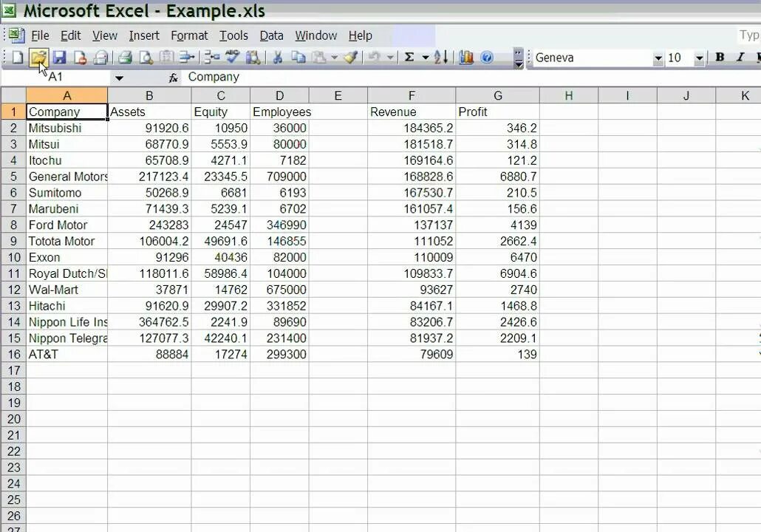Expand the AutoSum functions dropdown
Image resolution: width=761 pixels, height=532 pixels.
pos(426,58)
